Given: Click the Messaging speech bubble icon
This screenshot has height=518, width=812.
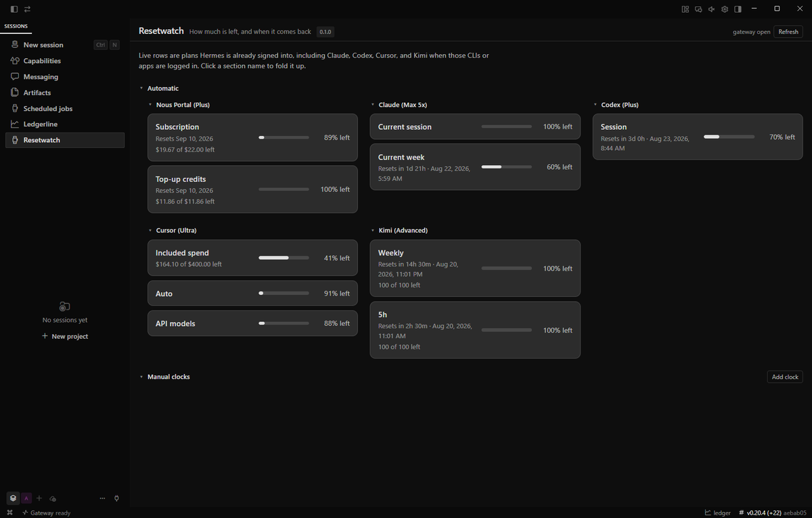Looking at the screenshot, I should (15, 76).
